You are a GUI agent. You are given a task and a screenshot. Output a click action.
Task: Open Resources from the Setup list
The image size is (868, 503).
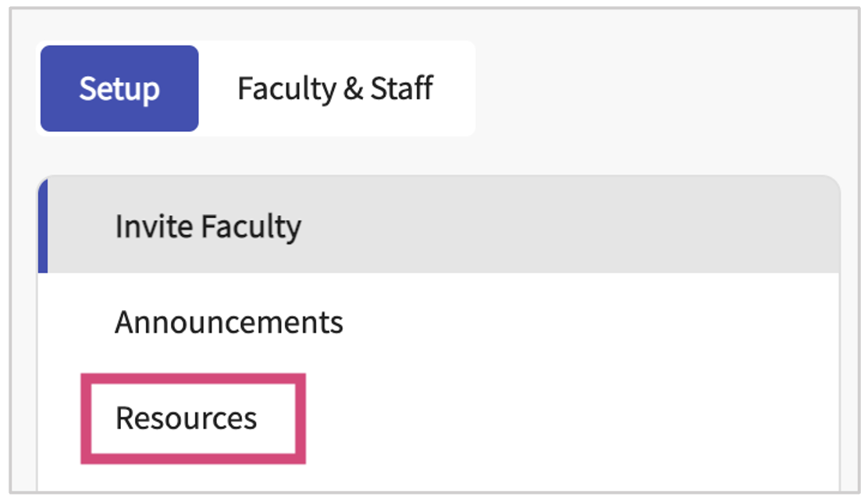pyautogui.click(x=187, y=419)
